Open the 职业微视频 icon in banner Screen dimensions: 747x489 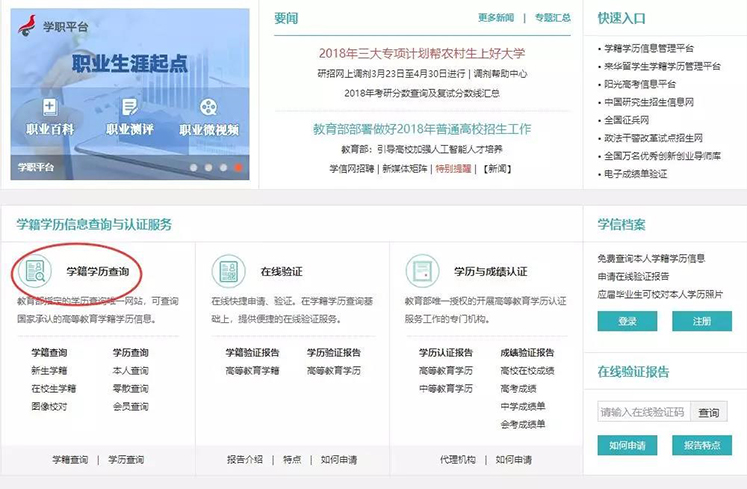(208, 108)
